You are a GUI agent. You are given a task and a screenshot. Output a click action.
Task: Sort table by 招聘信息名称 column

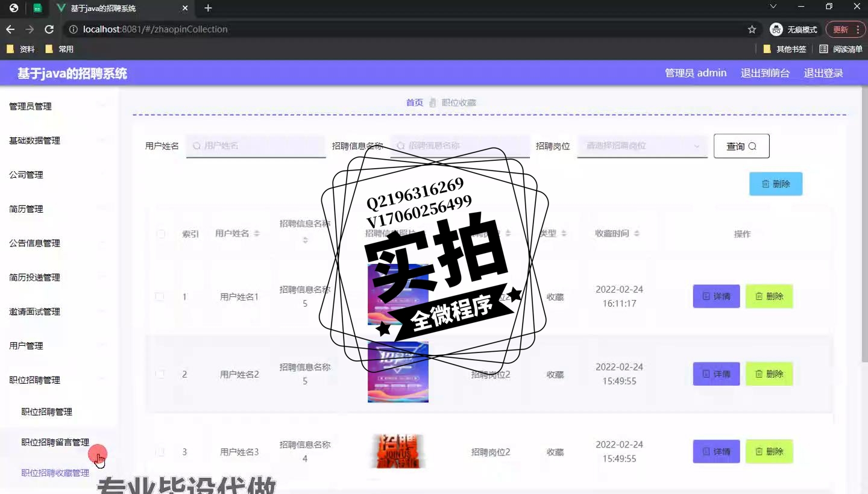(305, 240)
